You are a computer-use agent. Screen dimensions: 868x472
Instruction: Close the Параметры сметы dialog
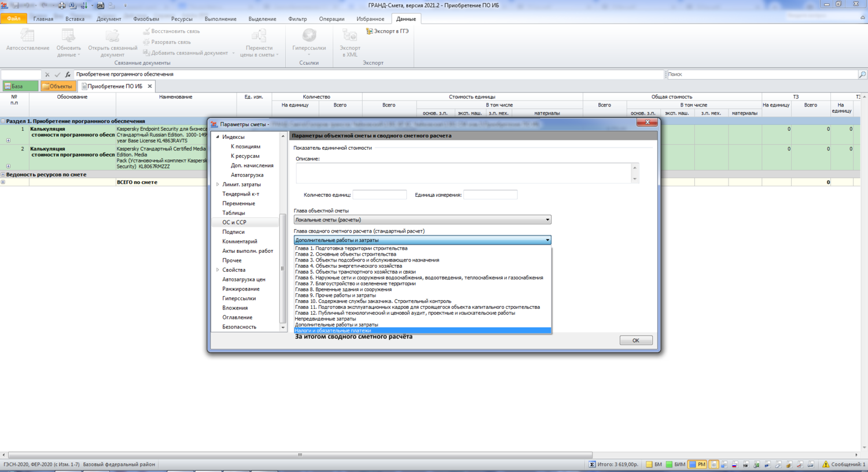[x=647, y=123]
